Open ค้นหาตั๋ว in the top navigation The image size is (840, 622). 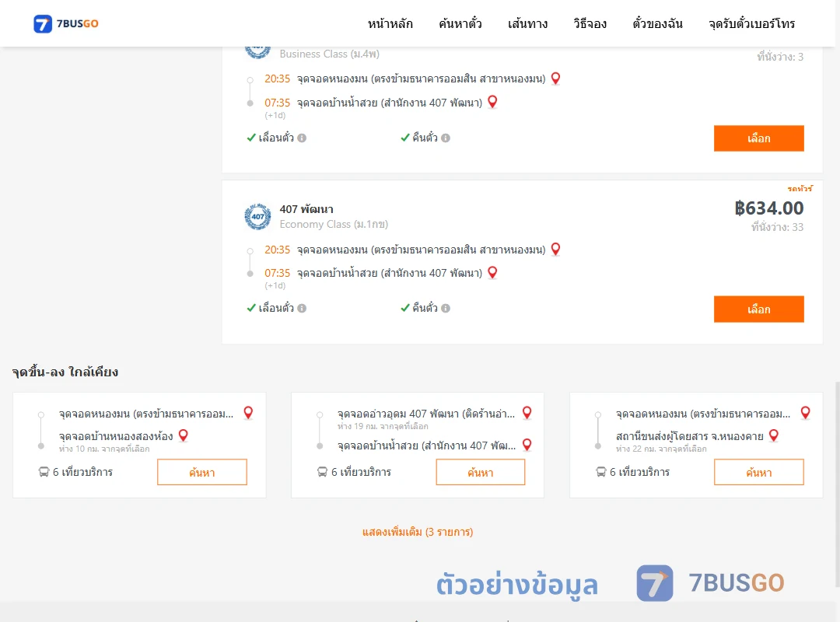[460, 23]
